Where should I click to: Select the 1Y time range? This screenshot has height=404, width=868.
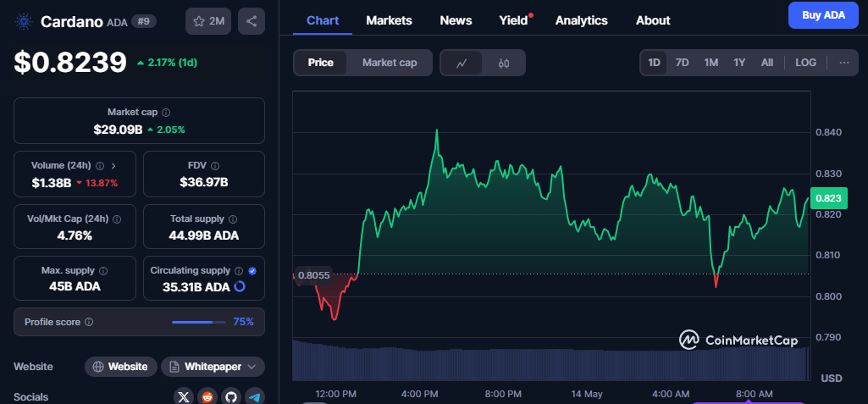pos(739,63)
